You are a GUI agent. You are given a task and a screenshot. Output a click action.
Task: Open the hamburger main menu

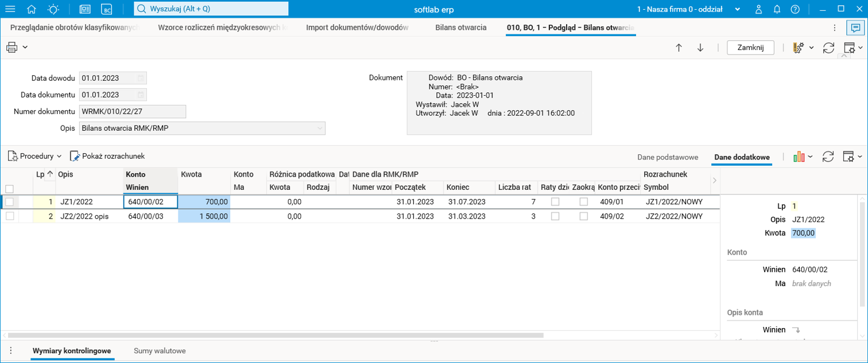coord(10,9)
